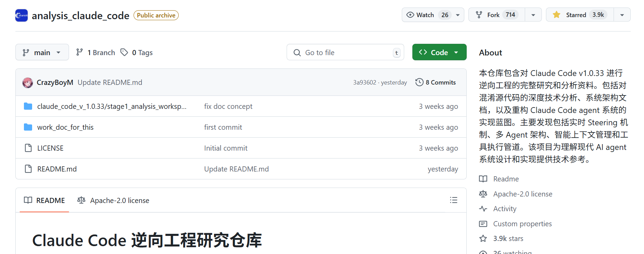Click the 26 watch count badge
Screen dimensions: 644x254
pos(445,15)
